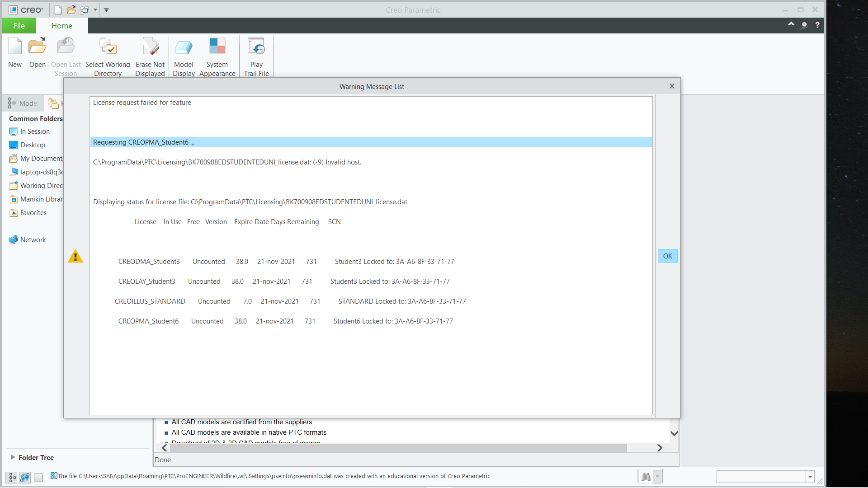Click OK to dismiss the warning dialog
This screenshot has height=488, width=868.
[667, 256]
